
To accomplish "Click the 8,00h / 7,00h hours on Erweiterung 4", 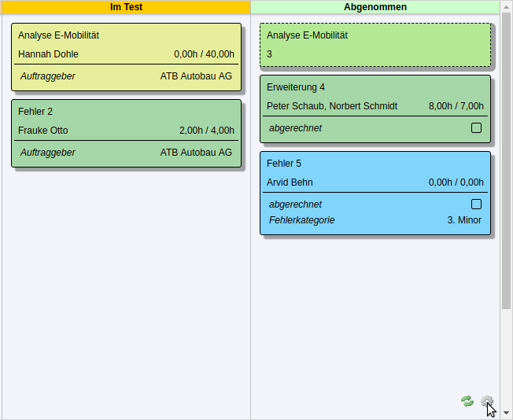I will click(x=456, y=106).
